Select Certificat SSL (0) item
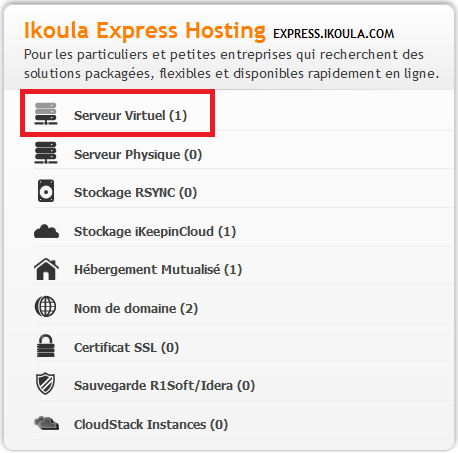The image size is (458, 453). (126, 348)
